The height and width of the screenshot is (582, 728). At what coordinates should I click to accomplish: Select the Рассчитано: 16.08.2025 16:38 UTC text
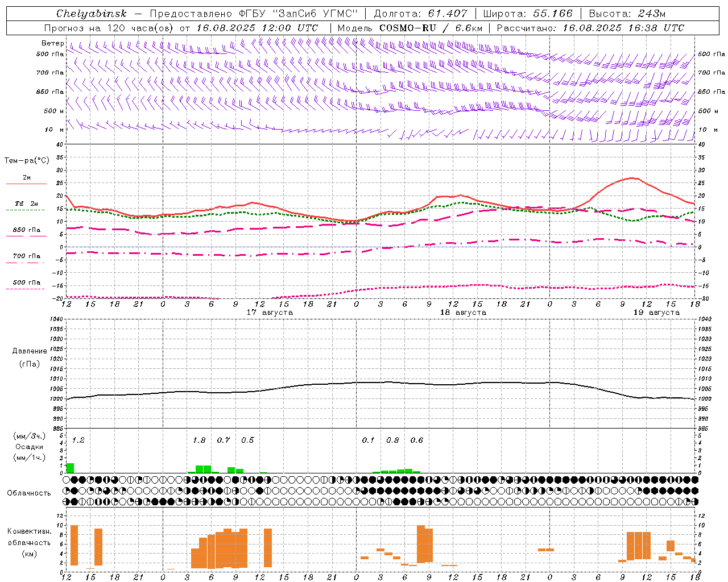(590, 28)
